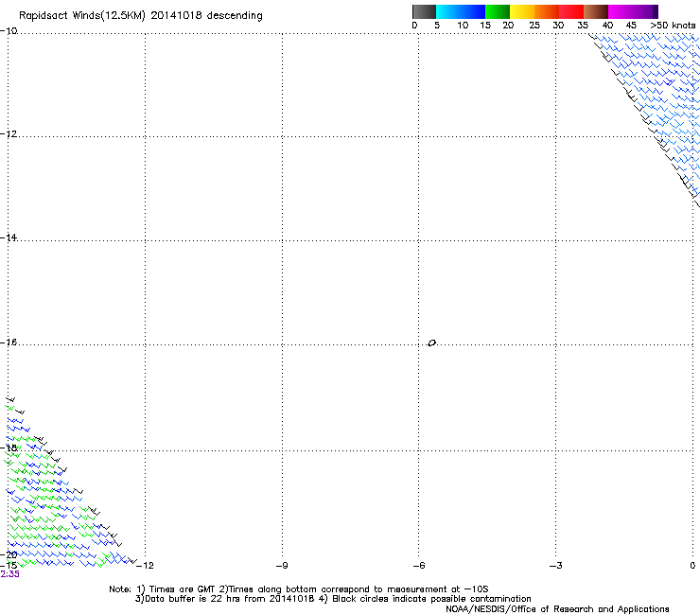Image resolution: width=700 pixels, height=615 pixels.
Task: Click the NOAA/NESDIS credit text
Action: pos(557,609)
